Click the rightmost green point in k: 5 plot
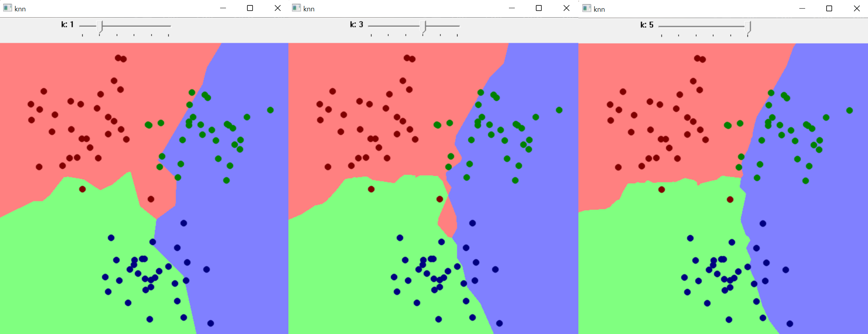Viewport: 868px width, 334px height. (x=850, y=111)
